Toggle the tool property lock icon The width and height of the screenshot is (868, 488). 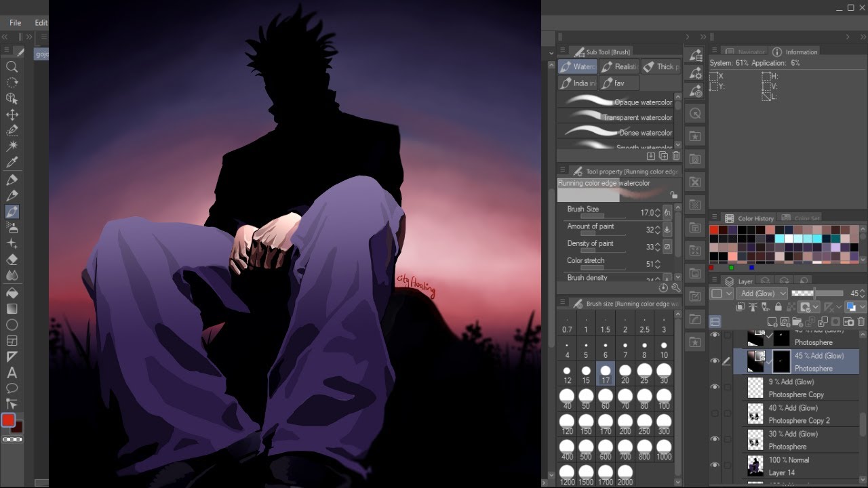point(673,195)
